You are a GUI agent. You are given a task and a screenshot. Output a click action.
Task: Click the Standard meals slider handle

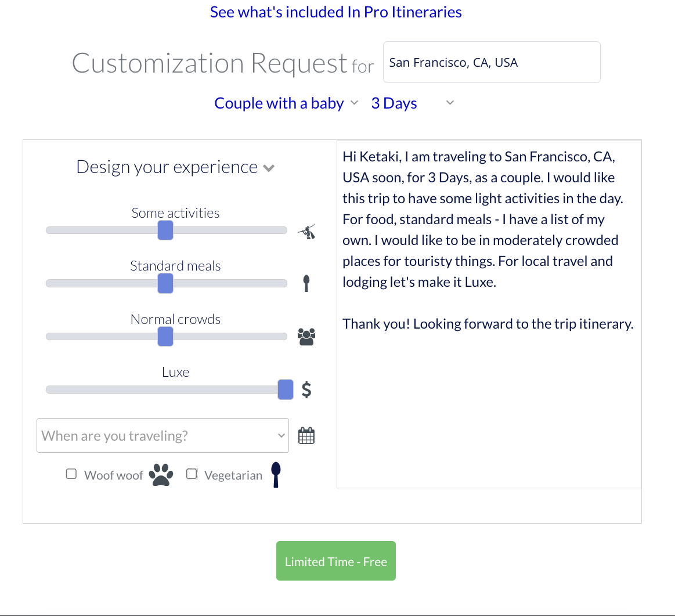tap(165, 283)
